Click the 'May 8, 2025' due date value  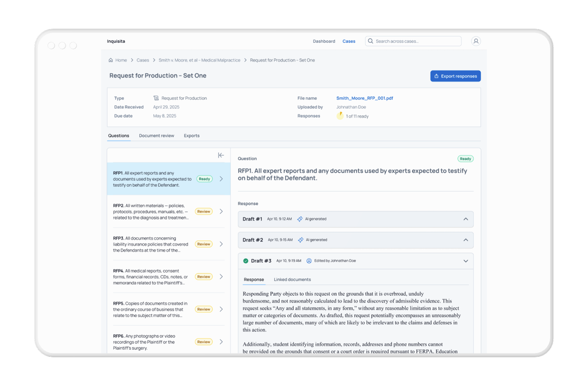[x=165, y=116]
